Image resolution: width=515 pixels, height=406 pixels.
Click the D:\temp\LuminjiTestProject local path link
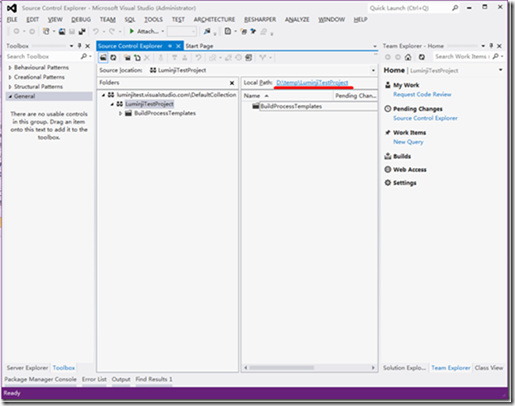pos(312,83)
